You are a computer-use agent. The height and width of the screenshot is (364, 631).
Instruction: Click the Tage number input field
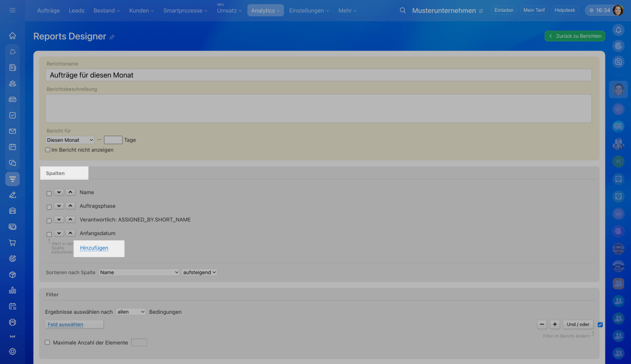pyautogui.click(x=113, y=140)
